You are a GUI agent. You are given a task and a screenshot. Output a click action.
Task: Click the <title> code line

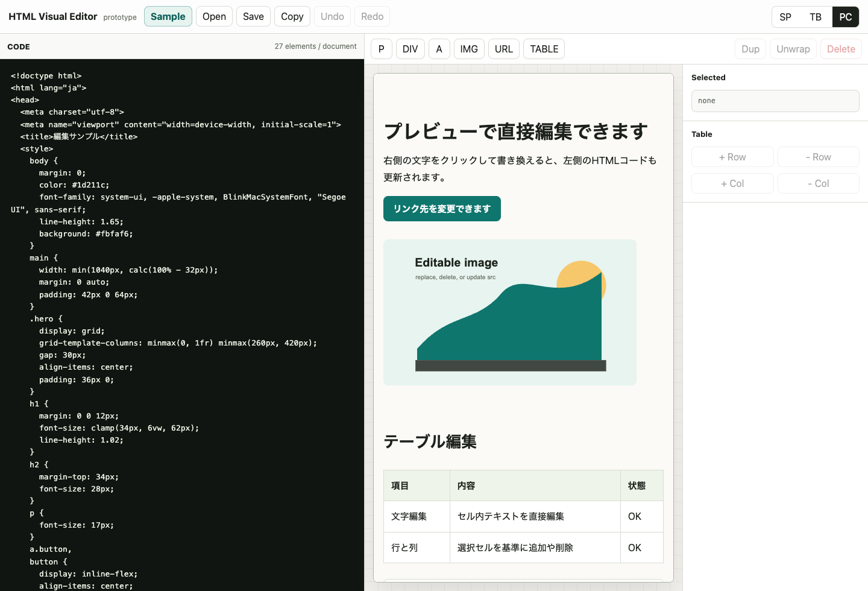[79, 137]
